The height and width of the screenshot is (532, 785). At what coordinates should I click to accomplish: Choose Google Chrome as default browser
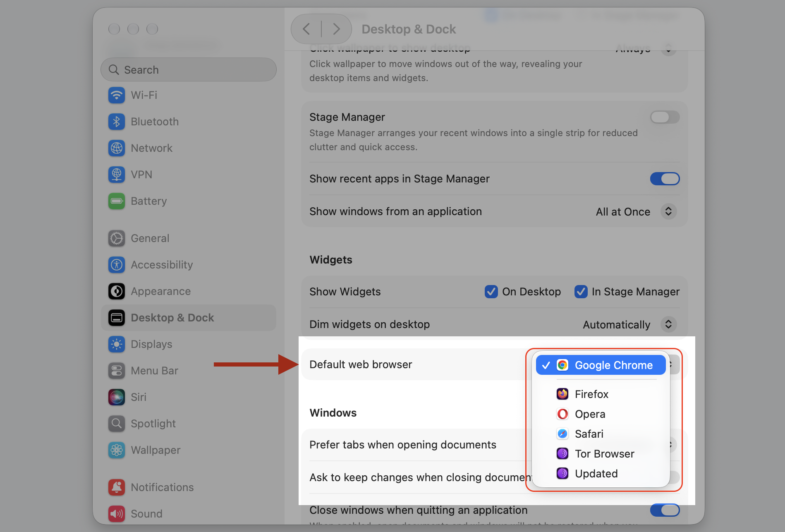tap(601, 365)
